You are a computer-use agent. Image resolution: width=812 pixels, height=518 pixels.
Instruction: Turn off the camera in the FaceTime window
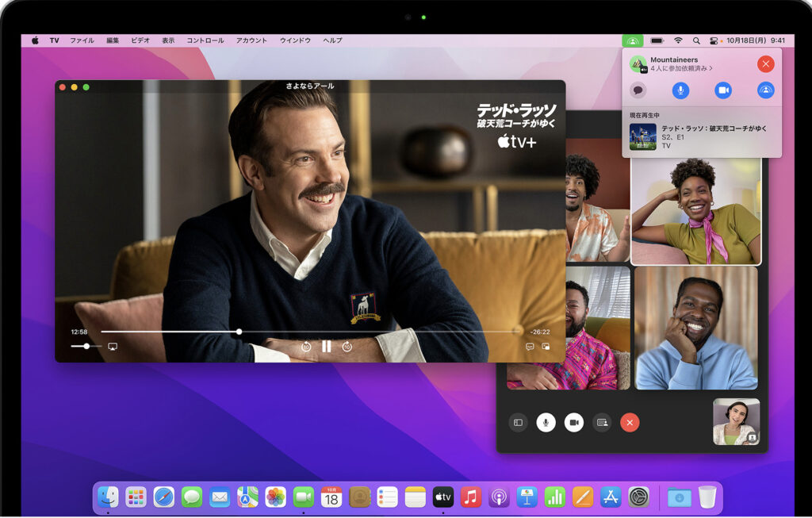574,423
